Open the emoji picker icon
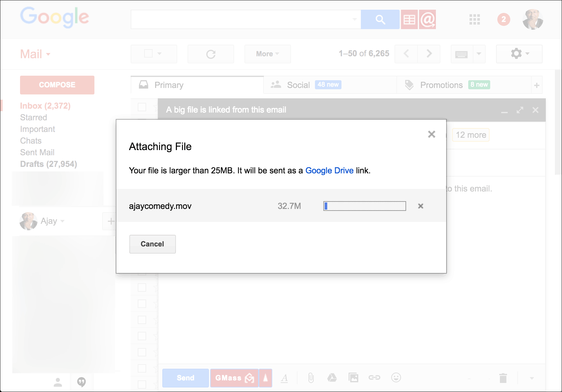 [x=395, y=378]
